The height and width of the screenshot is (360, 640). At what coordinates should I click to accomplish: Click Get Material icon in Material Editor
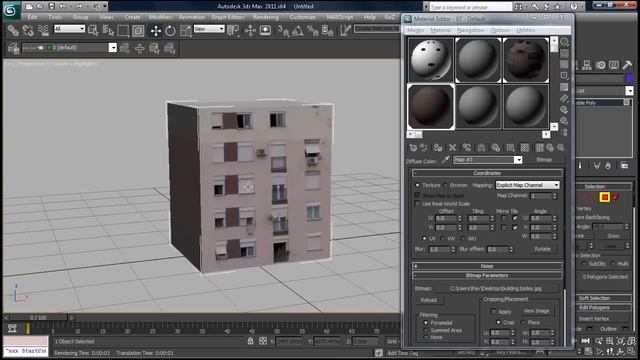tap(413, 148)
